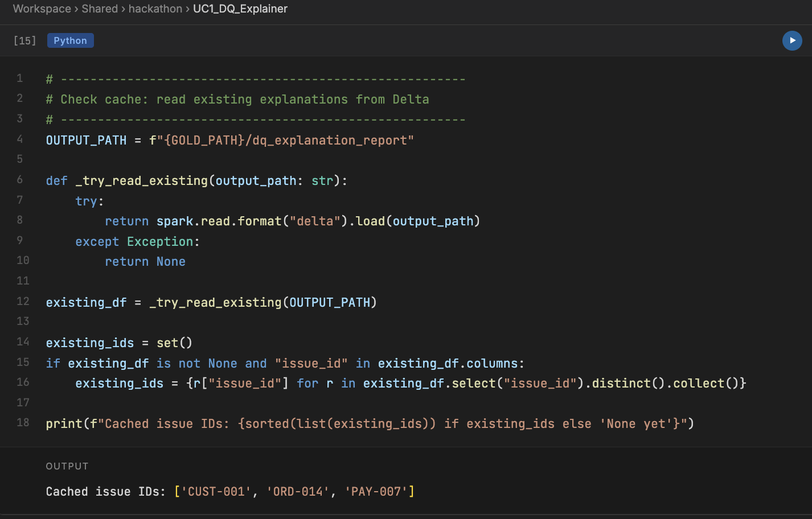Click the cell execution count [15] indicator
The width and height of the screenshot is (812, 519).
point(24,40)
